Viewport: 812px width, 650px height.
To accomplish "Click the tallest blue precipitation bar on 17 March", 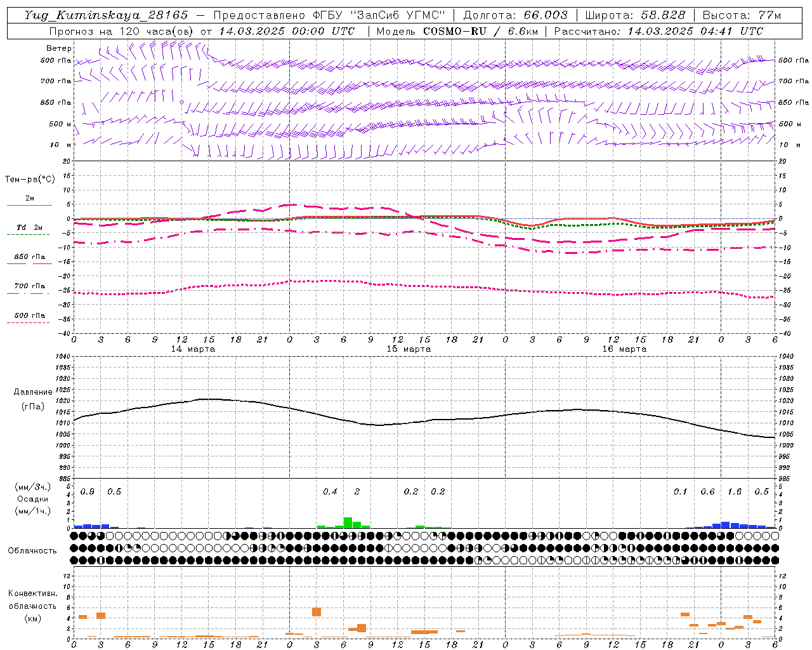I will [x=726, y=525].
